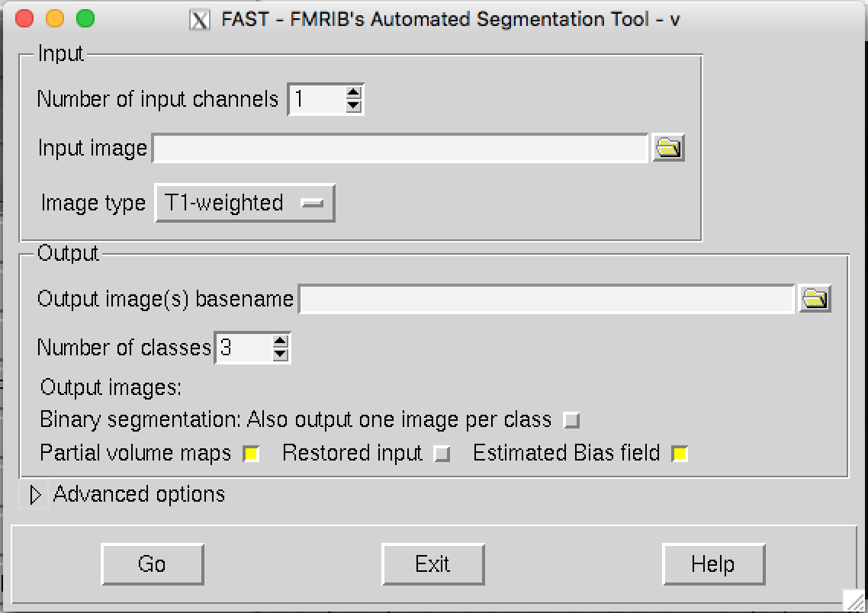Open folder browser for Input image

click(668, 148)
